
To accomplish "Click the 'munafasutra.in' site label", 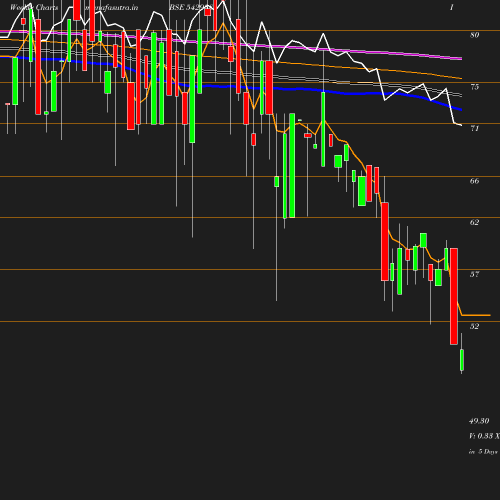I will [x=111, y=7].
